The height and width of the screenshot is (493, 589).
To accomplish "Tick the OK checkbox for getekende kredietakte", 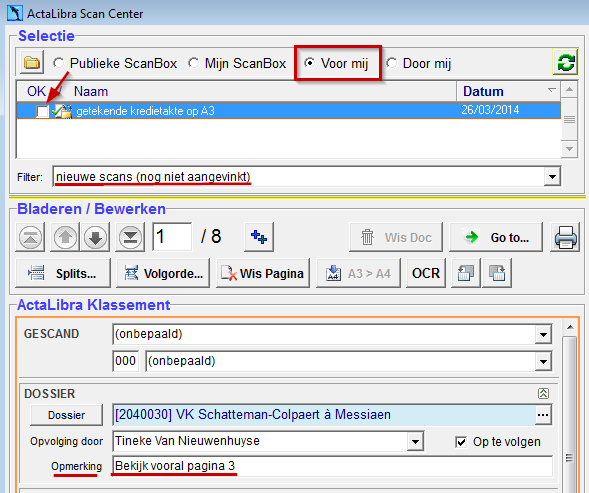I will point(42,111).
